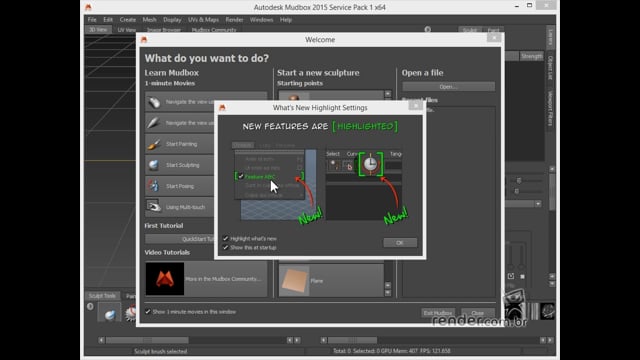Switch to the Mudbox Community tab
The width and height of the screenshot is (640, 360).
point(214,30)
